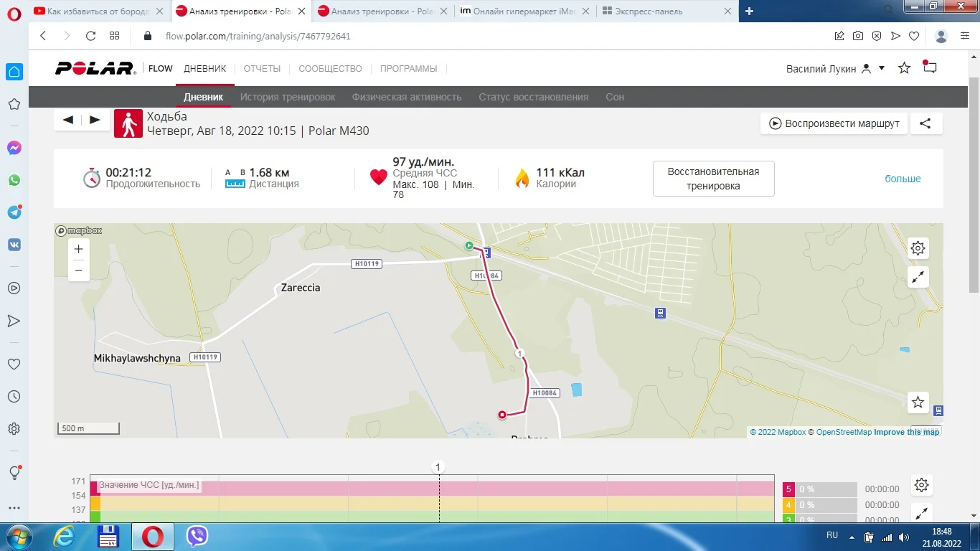Click lap marker 1 above the chart
Screen dimensions: 980x551
click(439, 467)
